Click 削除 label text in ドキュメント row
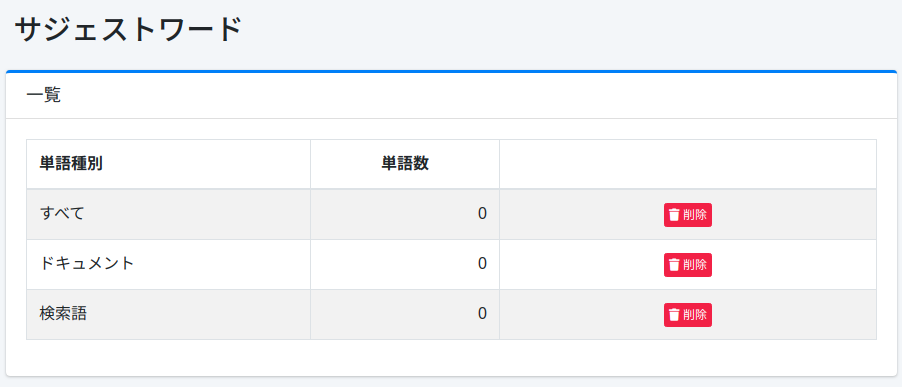The height and width of the screenshot is (387, 902). coord(695,265)
